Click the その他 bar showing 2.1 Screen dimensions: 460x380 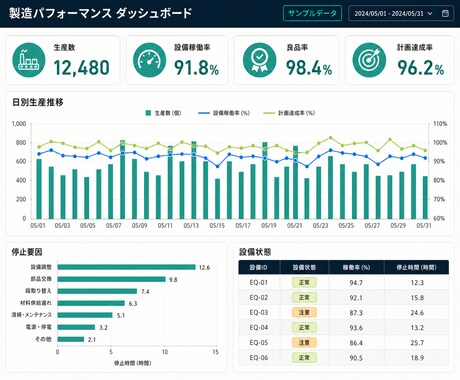point(71,339)
